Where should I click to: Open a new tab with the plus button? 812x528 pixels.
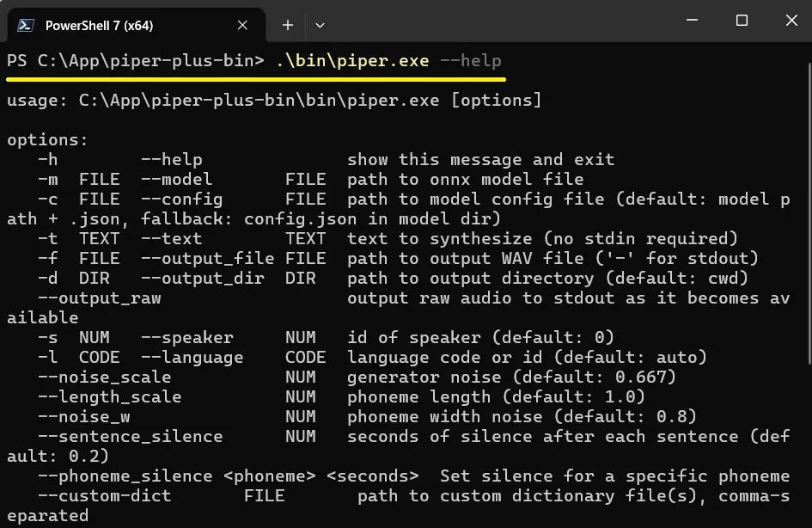(287, 25)
